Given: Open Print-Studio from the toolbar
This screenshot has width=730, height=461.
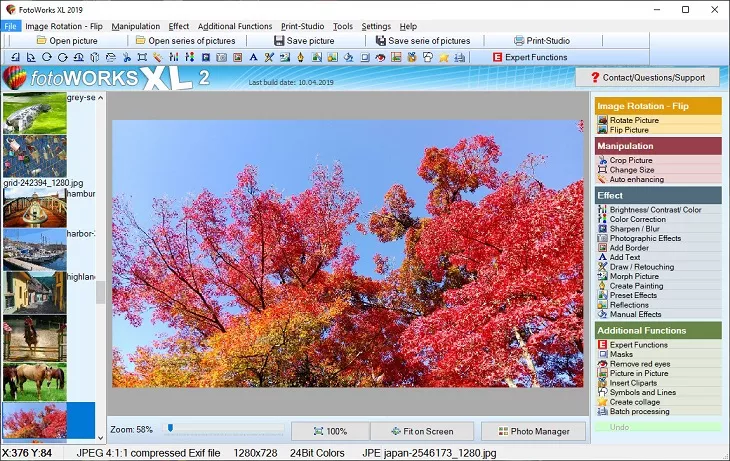Looking at the screenshot, I should (x=542, y=41).
